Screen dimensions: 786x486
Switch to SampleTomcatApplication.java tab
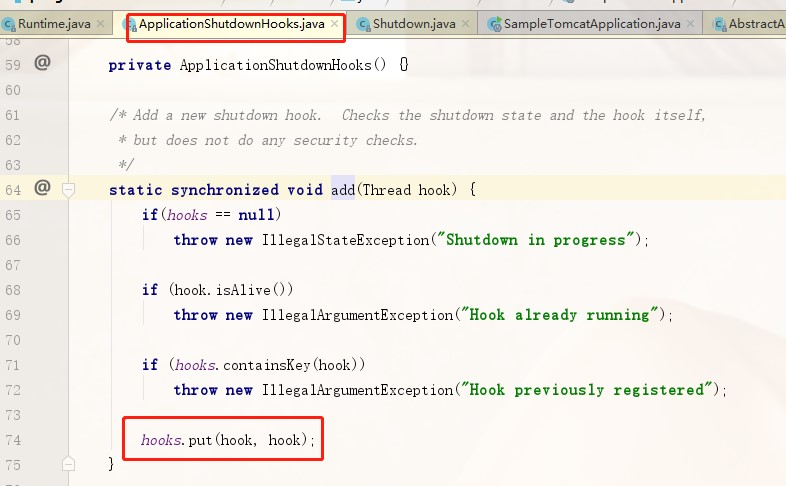[592, 24]
